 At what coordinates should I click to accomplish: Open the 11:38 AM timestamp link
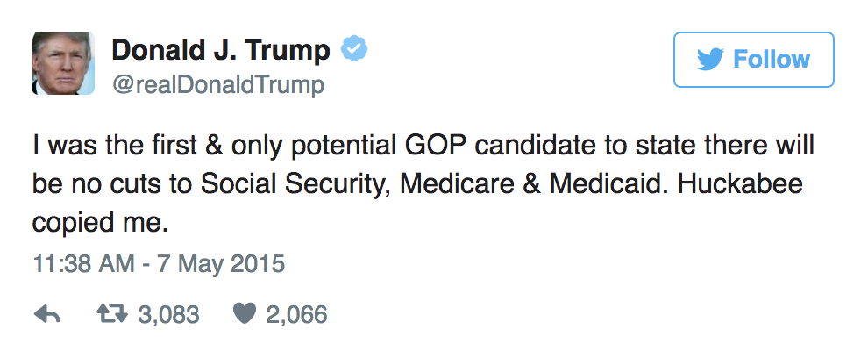click(x=83, y=263)
